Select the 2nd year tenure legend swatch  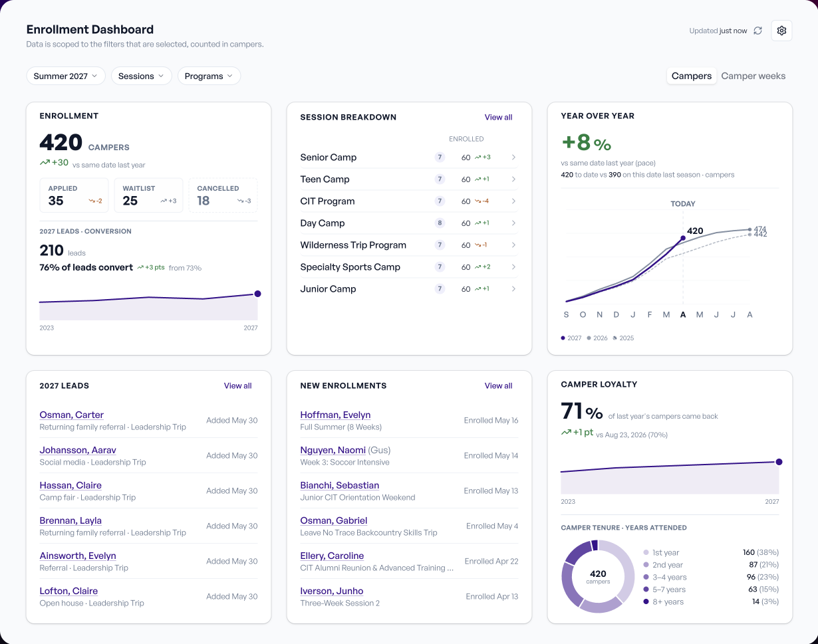point(646,565)
